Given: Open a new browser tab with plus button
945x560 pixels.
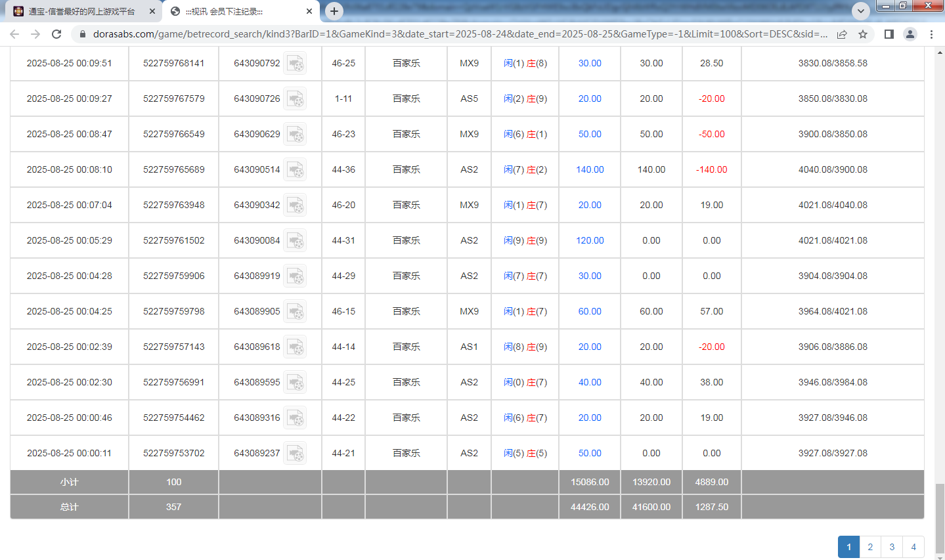Looking at the screenshot, I should pyautogui.click(x=335, y=11).
